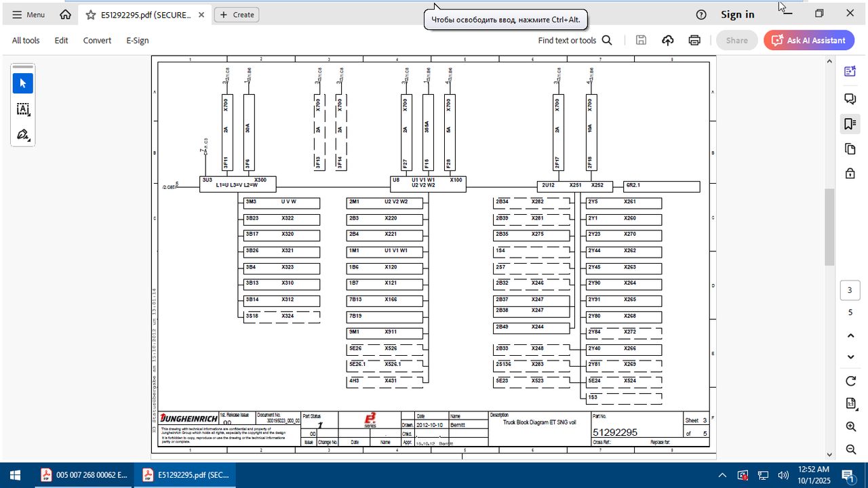Open the AI assistant panel icon

[850, 71]
